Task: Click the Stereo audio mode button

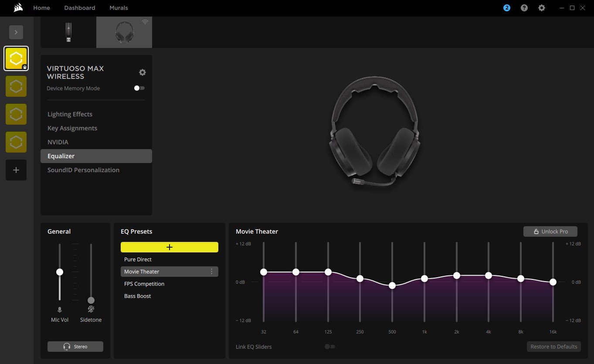Action: [75, 347]
